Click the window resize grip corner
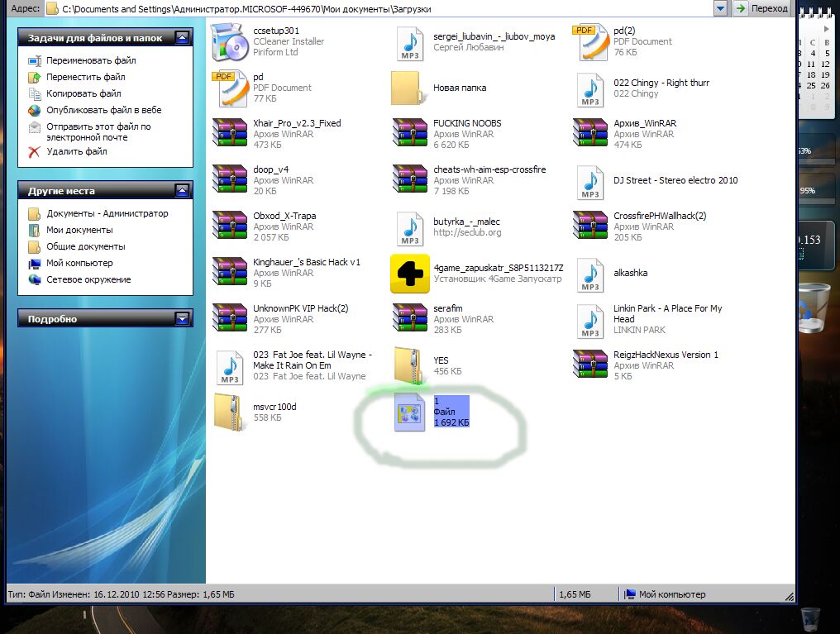This screenshot has height=634, width=840. click(x=789, y=596)
